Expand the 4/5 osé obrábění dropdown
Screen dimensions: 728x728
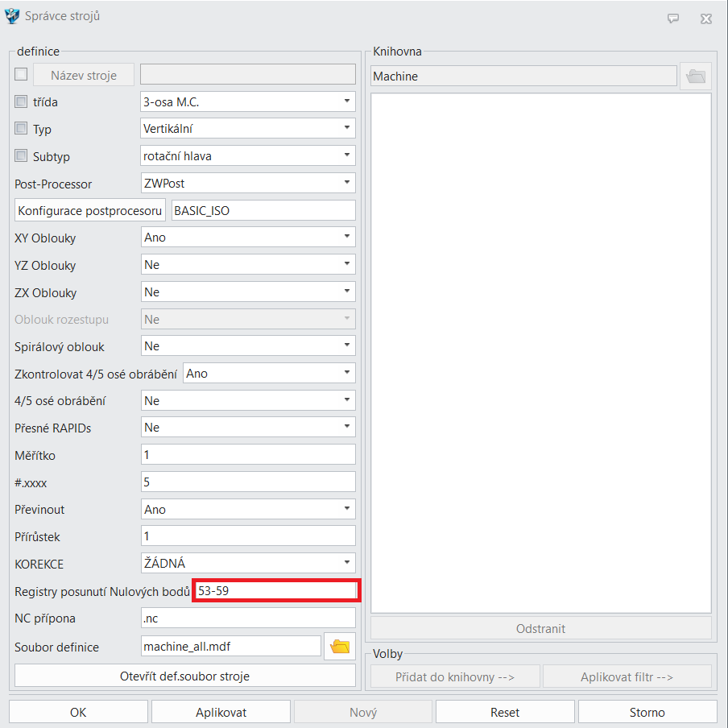248,400
